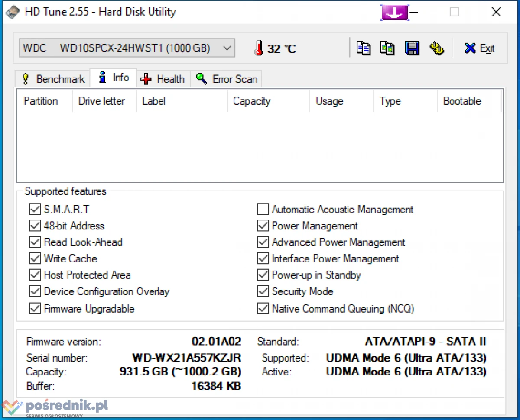This screenshot has height=420, width=520.
Task: Uncheck Native Command Queuing (NCQ)
Action: (x=263, y=309)
